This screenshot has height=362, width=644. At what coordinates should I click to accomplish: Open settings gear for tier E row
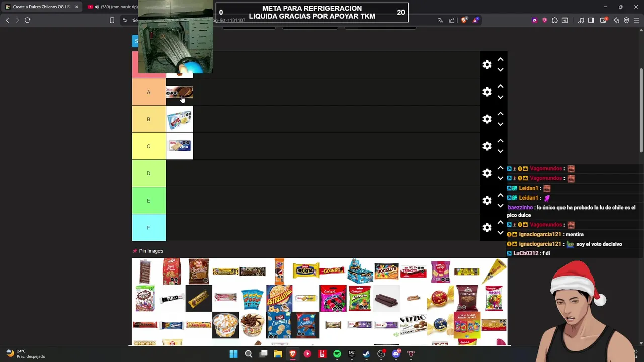click(487, 201)
